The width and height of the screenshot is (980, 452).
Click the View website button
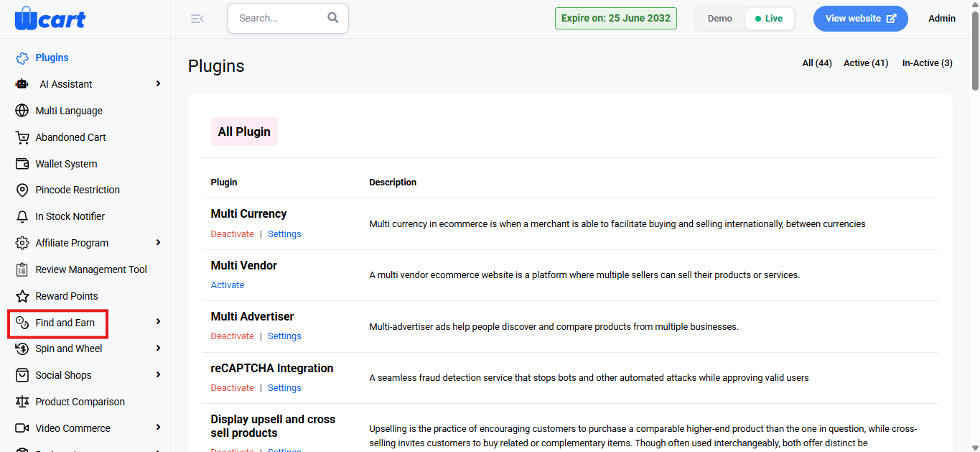coord(861,19)
